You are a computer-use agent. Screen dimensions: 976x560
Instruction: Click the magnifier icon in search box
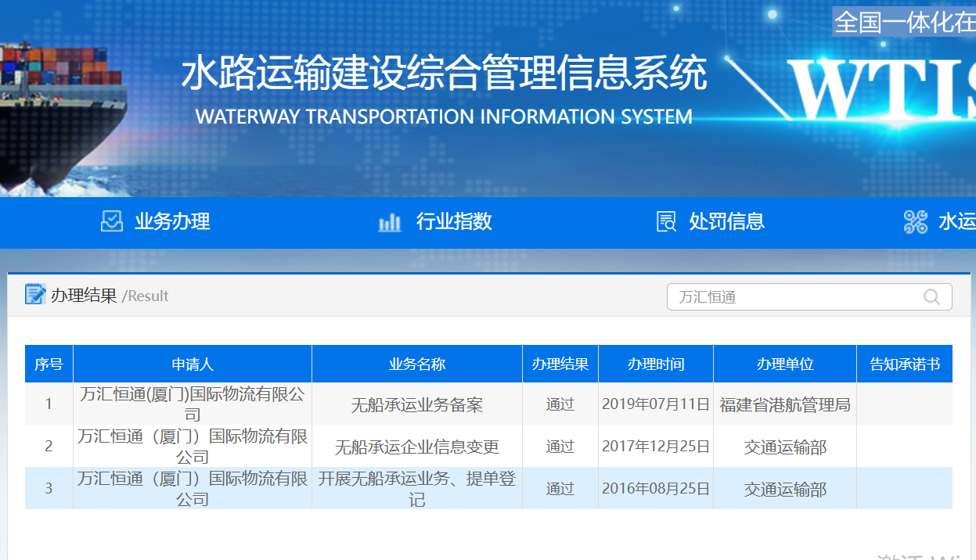pos(931,297)
